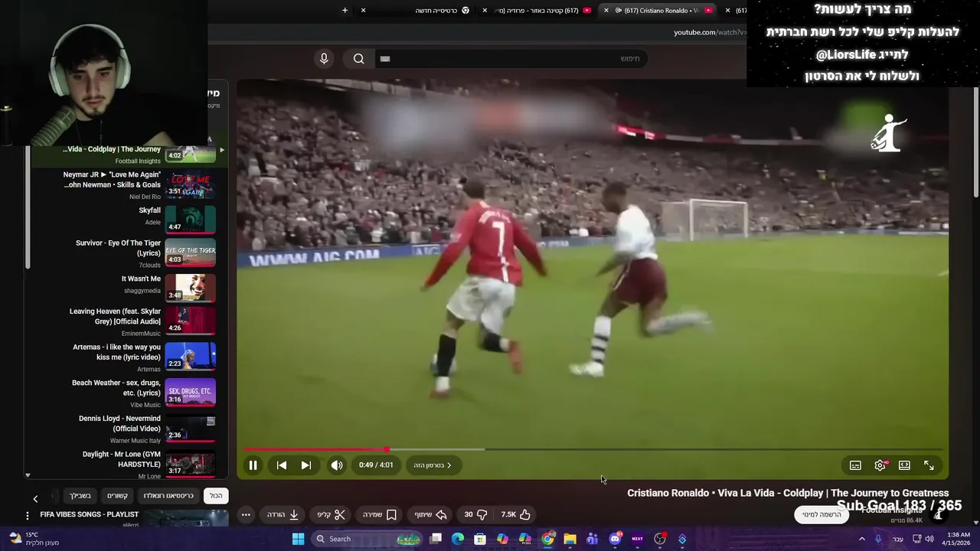Click the magnifier search button
The height and width of the screenshot is (551, 980).
358,59
